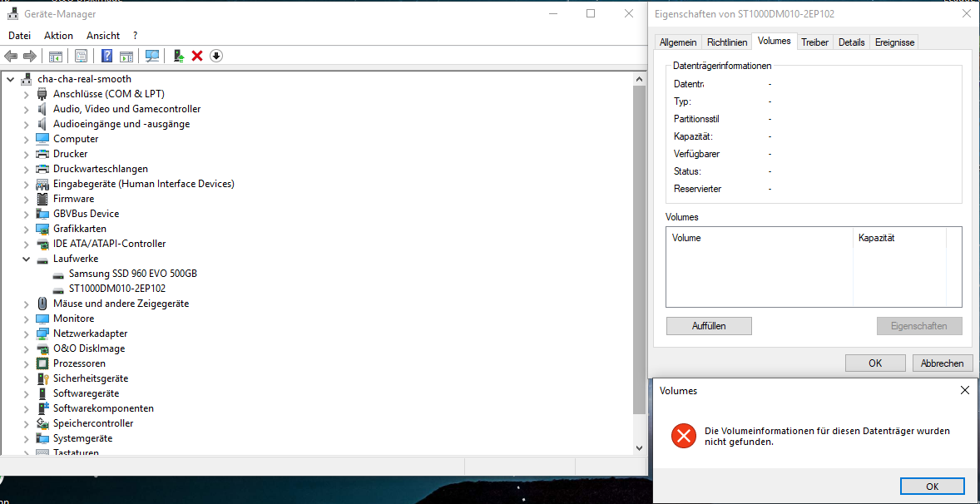The height and width of the screenshot is (504, 980).
Task: Click the show/hide action pane toolbar icon
Action: 127,57
